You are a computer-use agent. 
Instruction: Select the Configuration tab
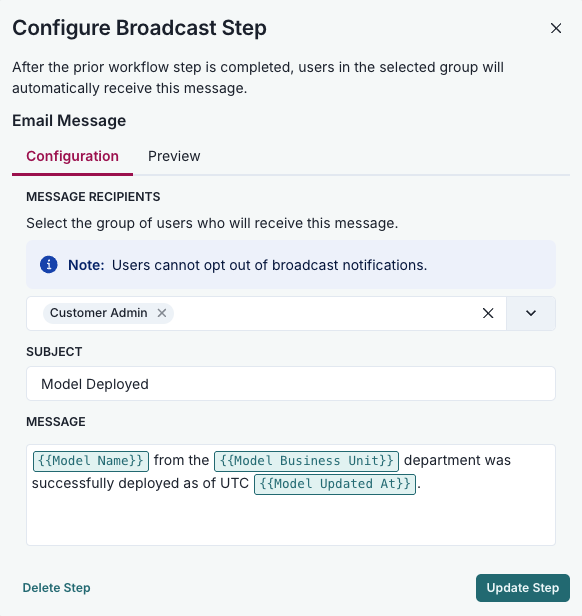click(72, 156)
